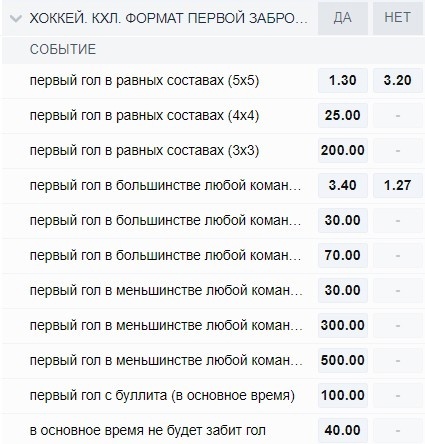This screenshot has width=425, height=444.
Task: Click label первый гол в равных составах (3x3)
Action: pos(144,151)
